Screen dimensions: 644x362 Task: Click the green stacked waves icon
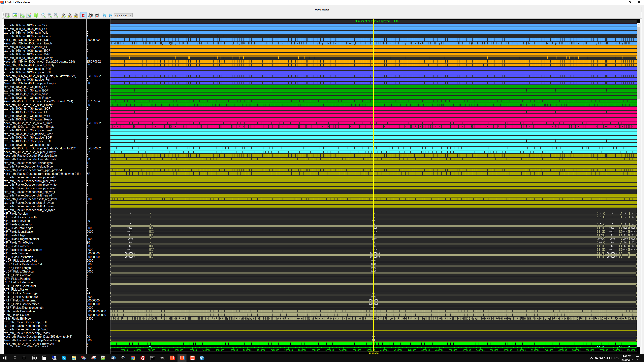click(36, 15)
